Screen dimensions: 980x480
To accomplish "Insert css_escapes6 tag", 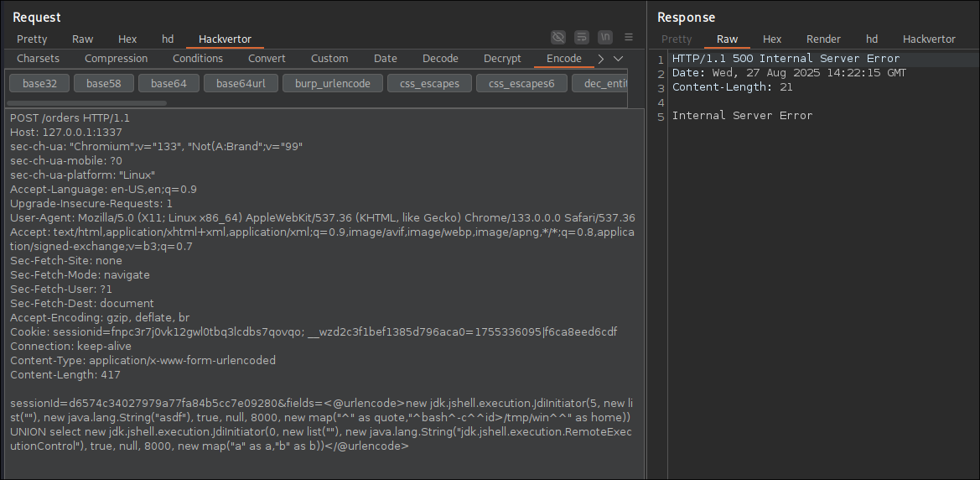I will pyautogui.click(x=522, y=83).
